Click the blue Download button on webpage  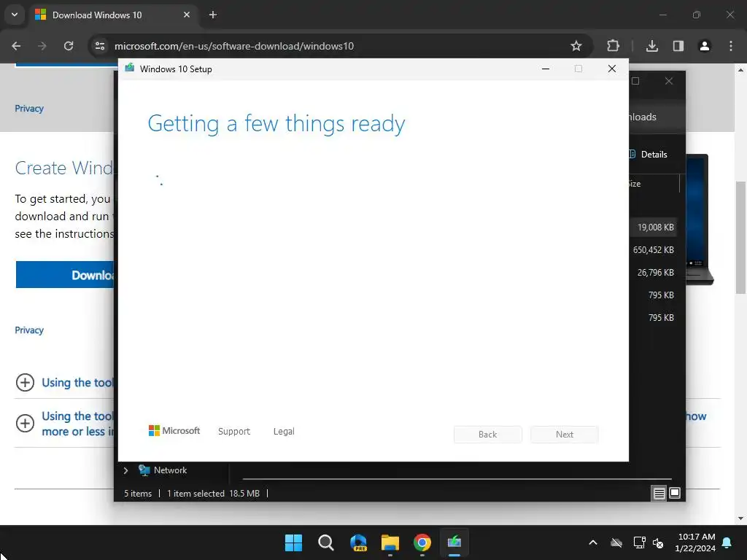[x=65, y=275]
